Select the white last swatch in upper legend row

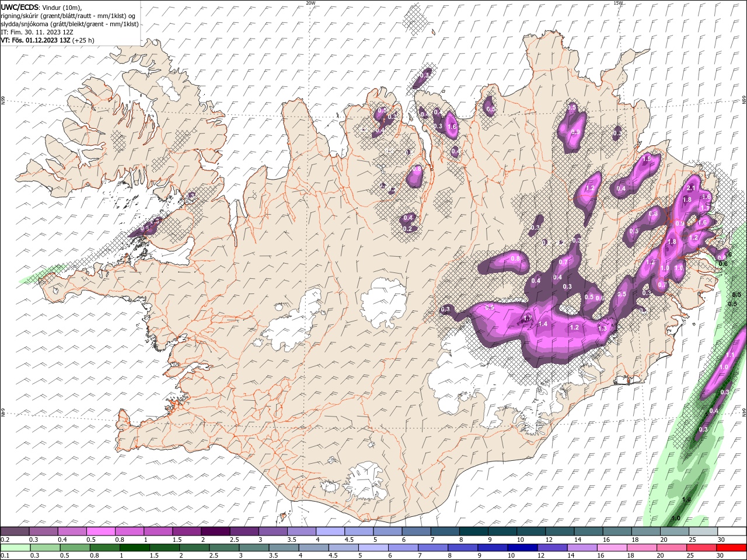click(731, 531)
